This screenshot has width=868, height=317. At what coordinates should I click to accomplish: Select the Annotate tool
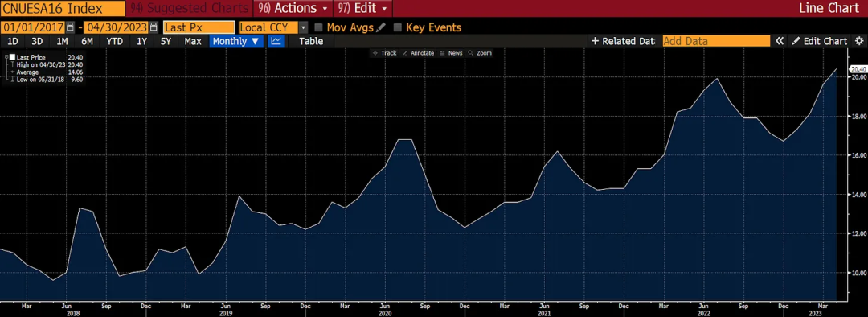(x=418, y=53)
